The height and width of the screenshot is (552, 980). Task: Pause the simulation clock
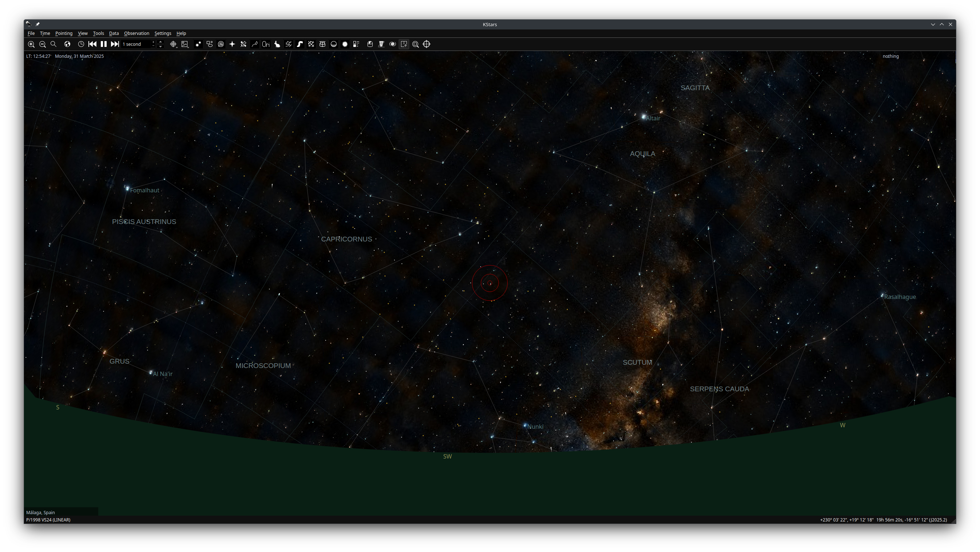point(103,44)
